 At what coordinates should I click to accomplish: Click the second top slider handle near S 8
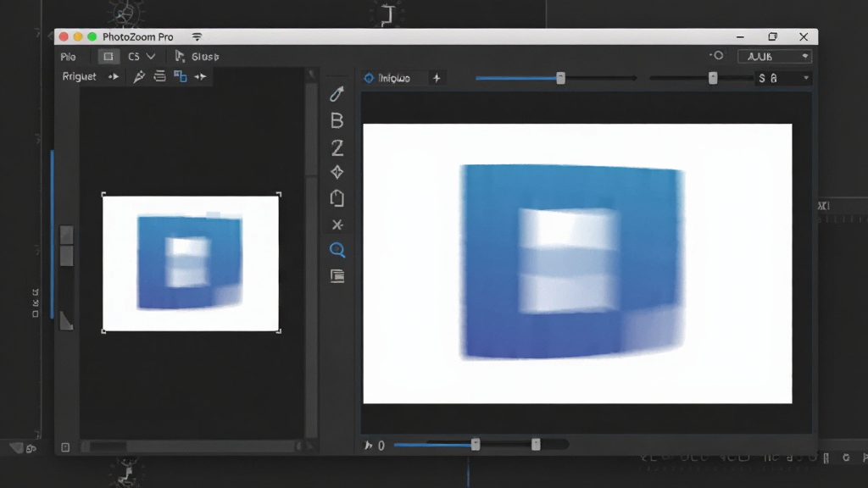713,78
